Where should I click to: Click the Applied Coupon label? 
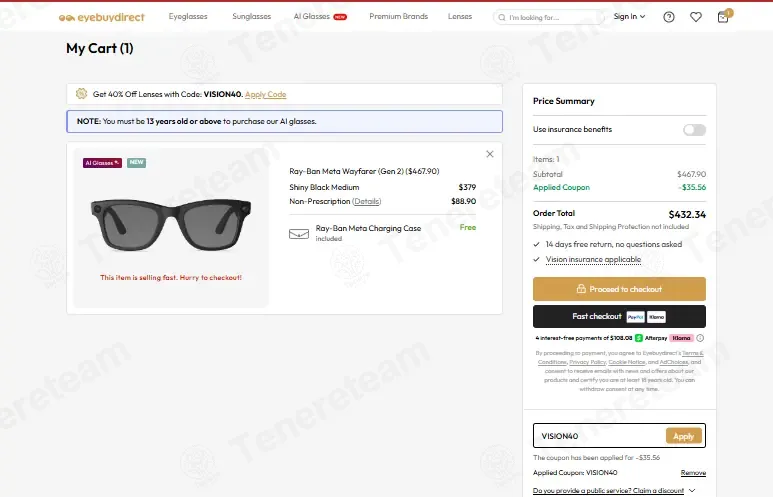[x=561, y=187]
